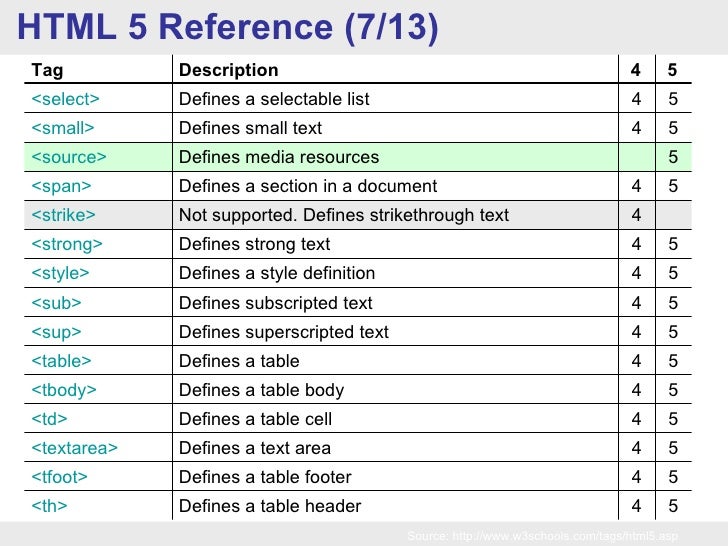Click the 'Description' column header
This screenshot has width=728, height=546.
pyautogui.click(x=228, y=70)
